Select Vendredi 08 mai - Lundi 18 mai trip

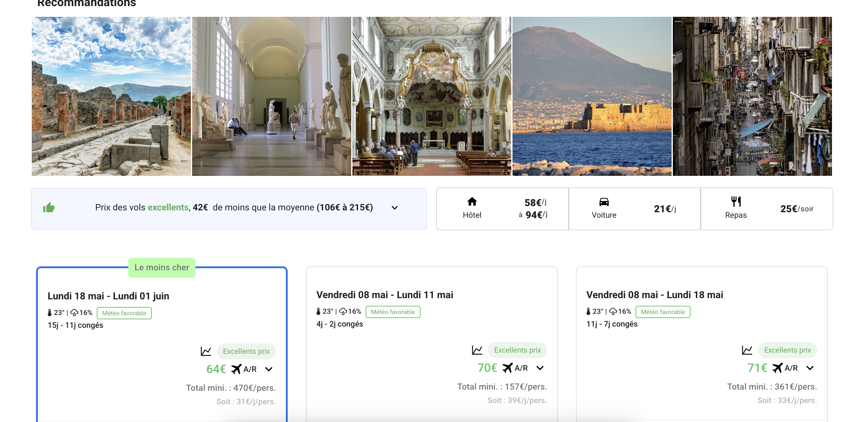click(x=655, y=295)
